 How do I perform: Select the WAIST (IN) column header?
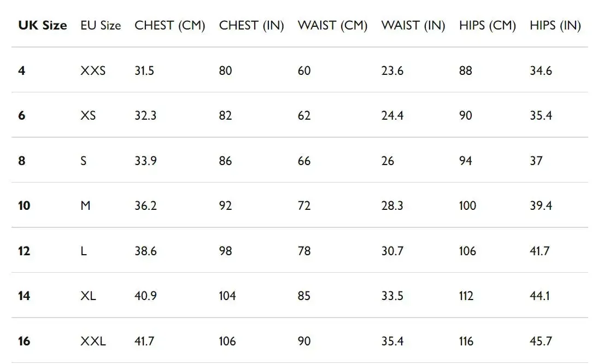click(413, 26)
